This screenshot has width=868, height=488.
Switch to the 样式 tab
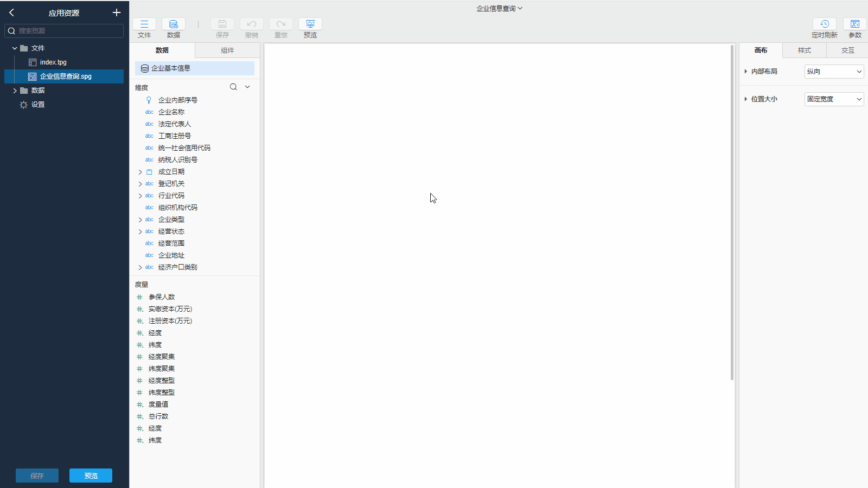point(804,50)
